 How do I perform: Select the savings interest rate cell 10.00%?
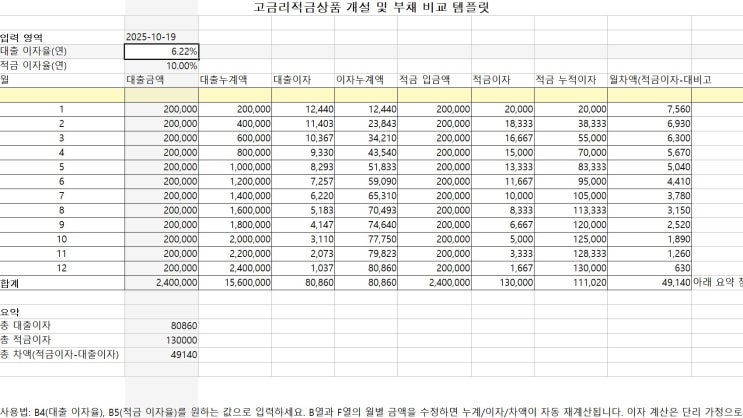click(162, 66)
